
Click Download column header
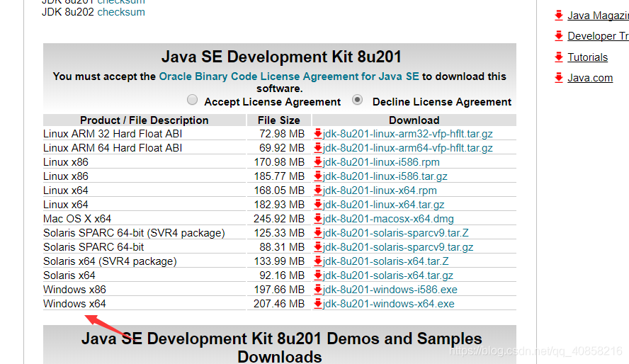tap(414, 120)
